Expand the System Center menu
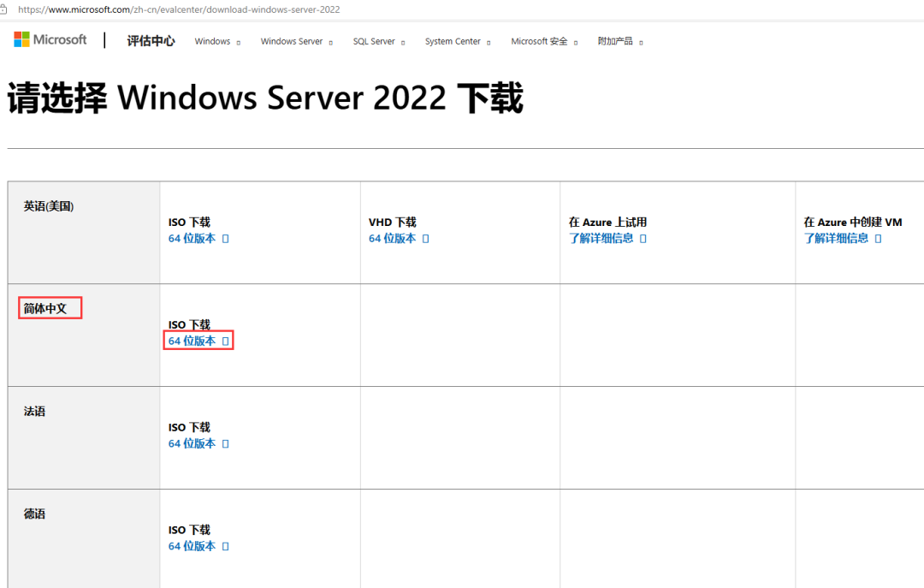This screenshot has width=924, height=588. 457,41
